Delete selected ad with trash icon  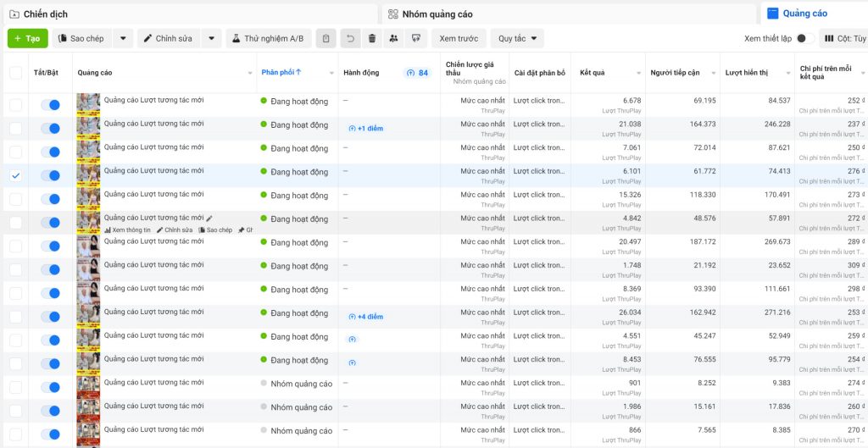point(372,39)
